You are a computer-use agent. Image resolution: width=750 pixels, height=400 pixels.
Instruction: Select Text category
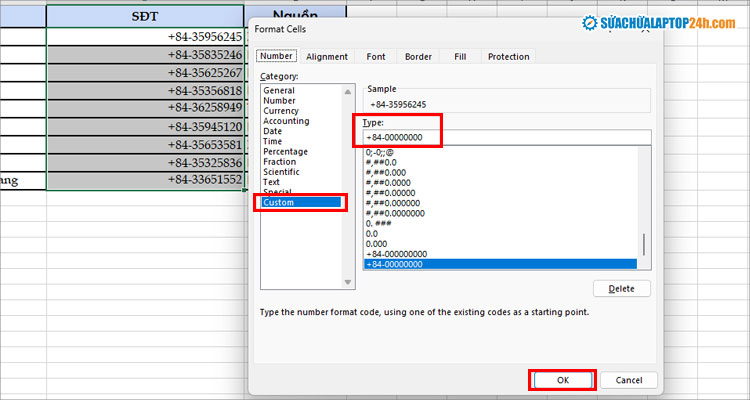tap(271, 182)
